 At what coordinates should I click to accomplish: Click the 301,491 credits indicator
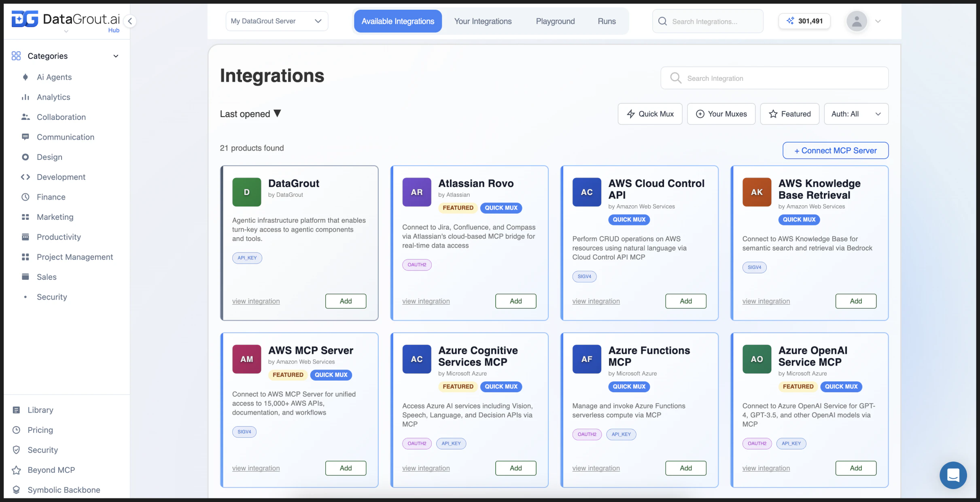coord(804,21)
